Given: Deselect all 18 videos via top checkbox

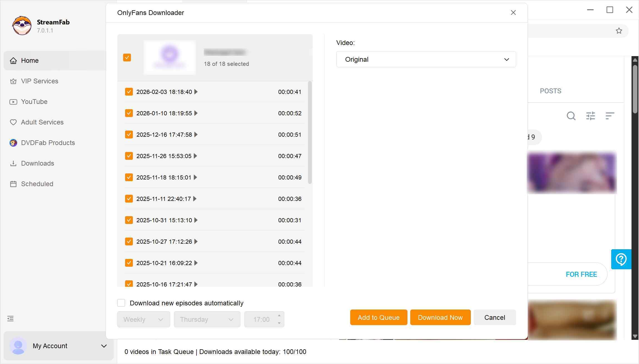Looking at the screenshot, I should tap(127, 57).
